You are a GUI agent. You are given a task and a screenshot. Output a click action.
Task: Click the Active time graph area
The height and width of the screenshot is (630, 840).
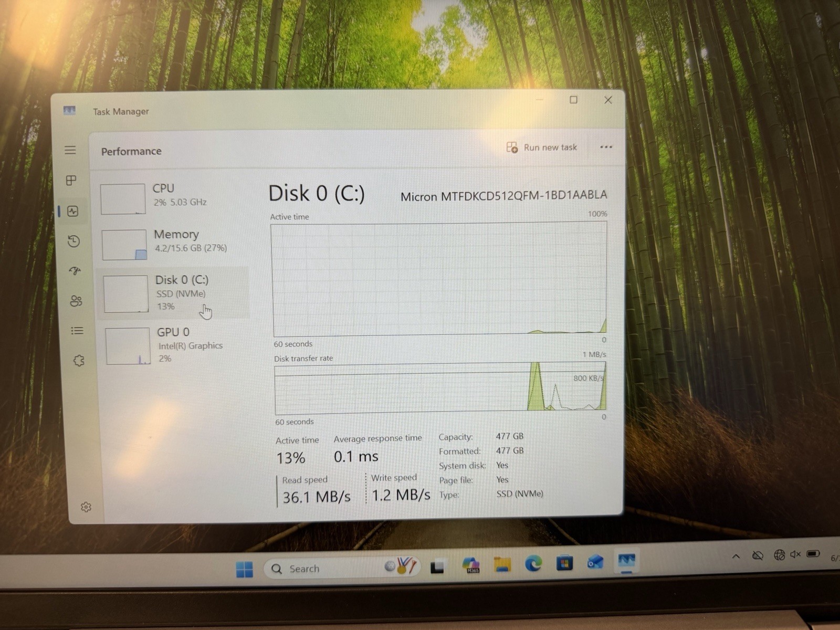click(439, 279)
